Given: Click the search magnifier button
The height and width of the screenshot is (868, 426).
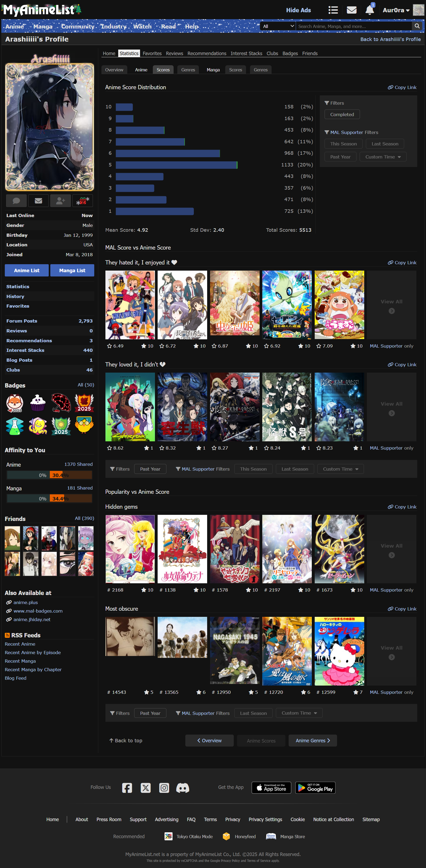Looking at the screenshot, I should (x=417, y=26).
